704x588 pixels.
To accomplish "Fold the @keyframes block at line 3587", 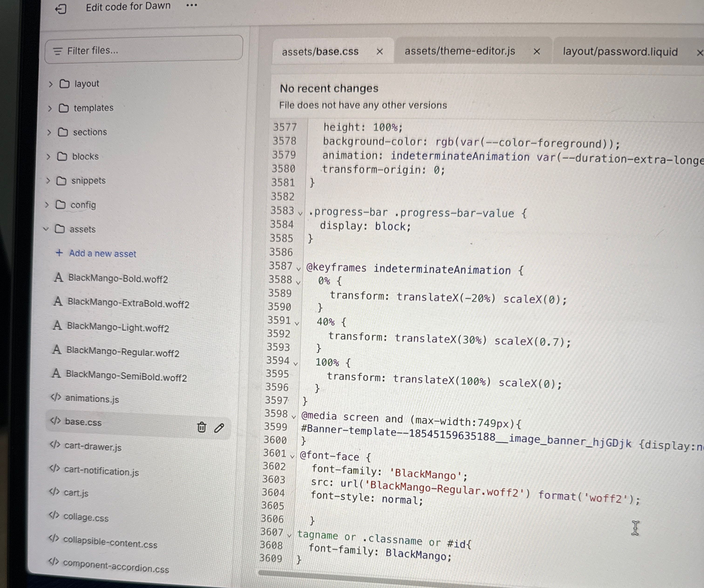I will click(298, 269).
